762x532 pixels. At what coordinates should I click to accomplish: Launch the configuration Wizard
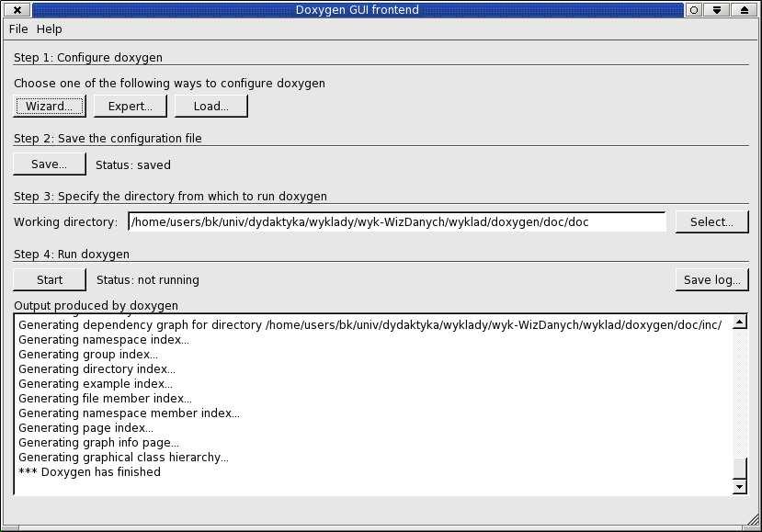50,106
